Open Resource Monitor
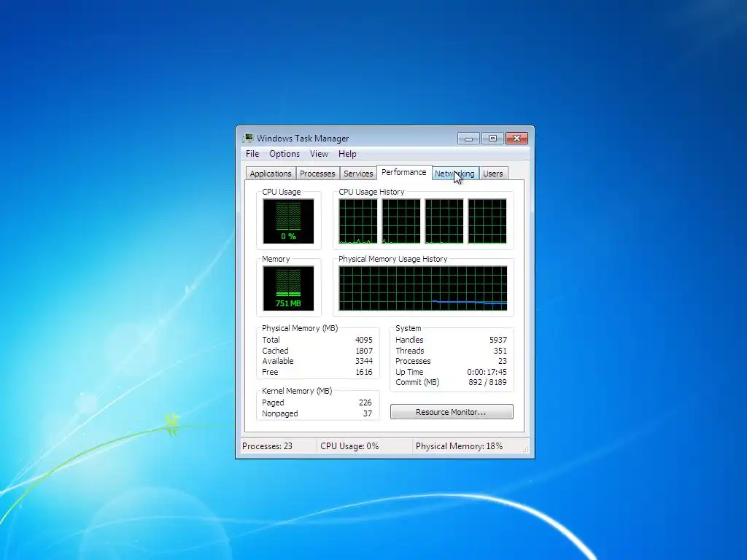747x560 pixels. point(452,412)
